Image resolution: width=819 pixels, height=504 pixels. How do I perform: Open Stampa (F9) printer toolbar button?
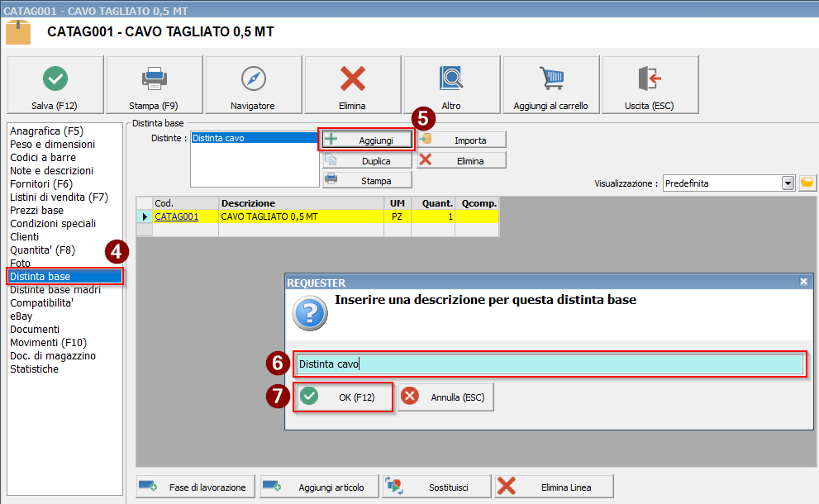(x=155, y=85)
